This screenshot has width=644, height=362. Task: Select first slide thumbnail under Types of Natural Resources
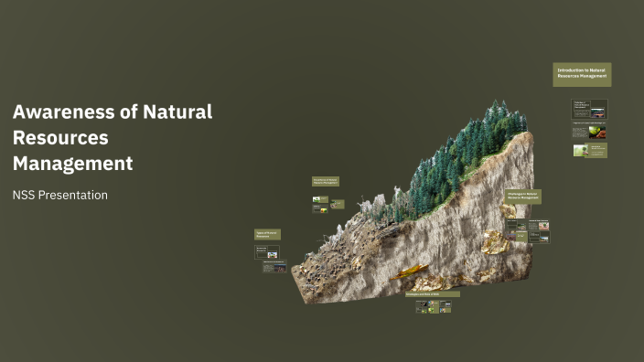point(267,252)
